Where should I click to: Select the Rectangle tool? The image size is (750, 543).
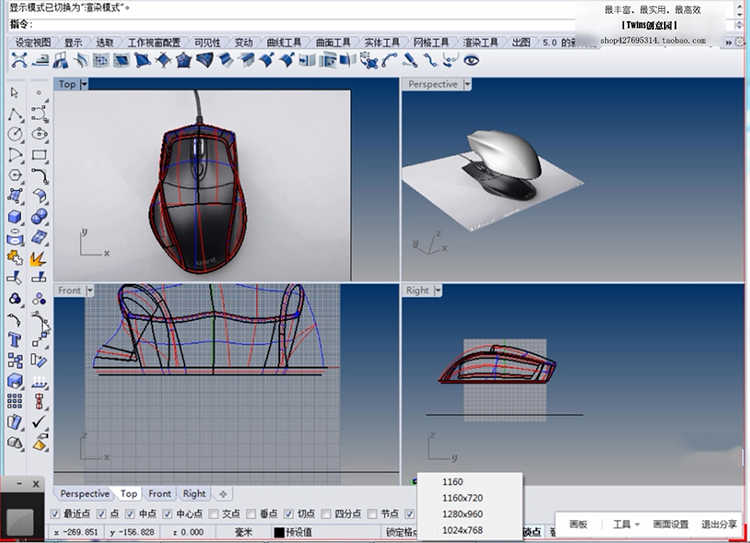coord(39,155)
